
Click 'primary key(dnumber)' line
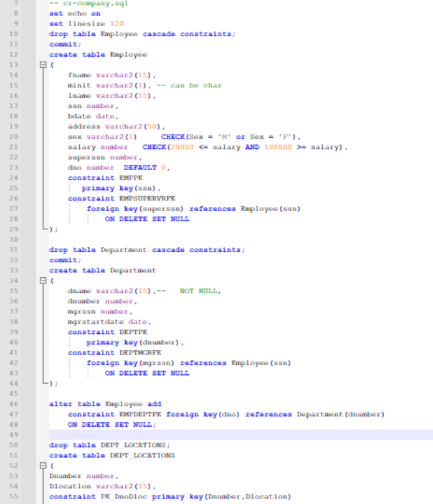point(135,343)
